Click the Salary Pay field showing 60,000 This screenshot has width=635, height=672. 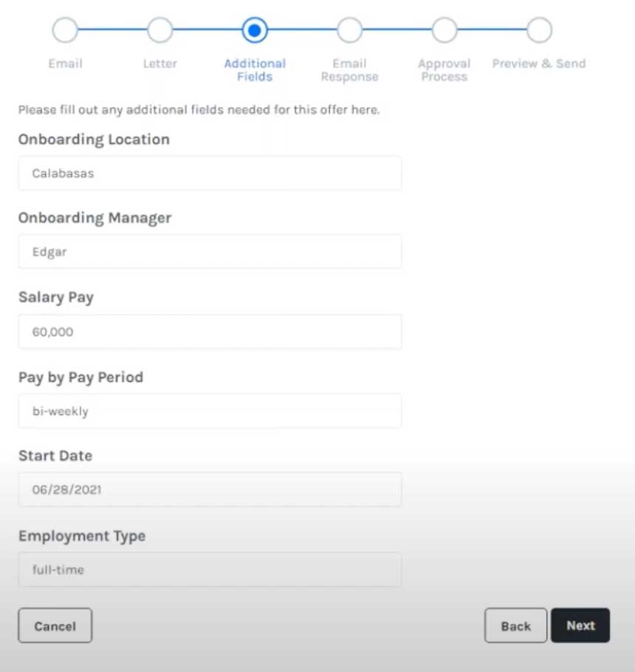(x=210, y=332)
